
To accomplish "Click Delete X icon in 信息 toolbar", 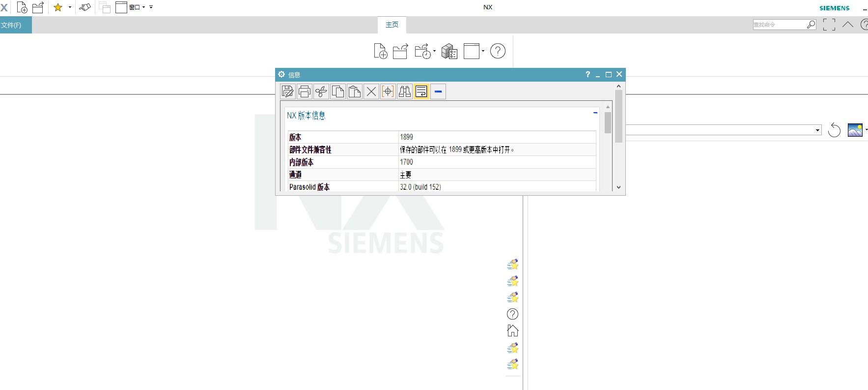I will pos(371,91).
